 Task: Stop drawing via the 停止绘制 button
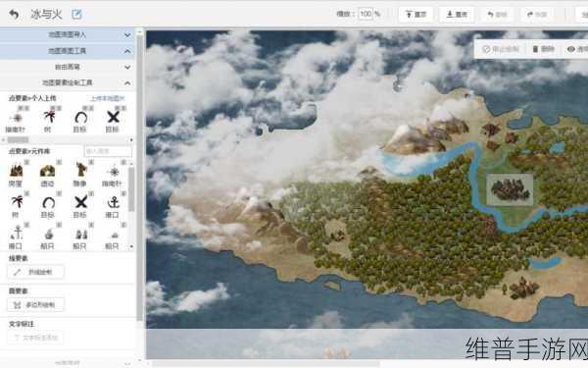pos(501,49)
